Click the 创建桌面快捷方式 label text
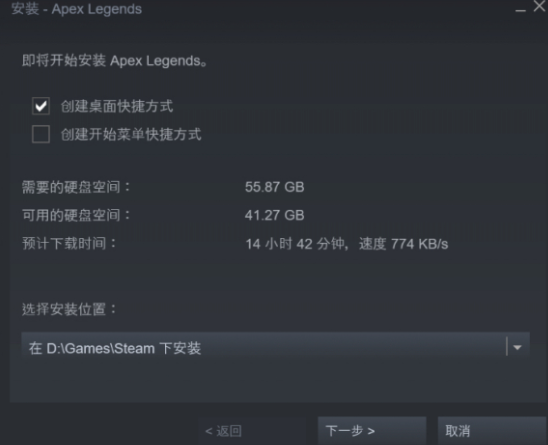 coord(117,106)
